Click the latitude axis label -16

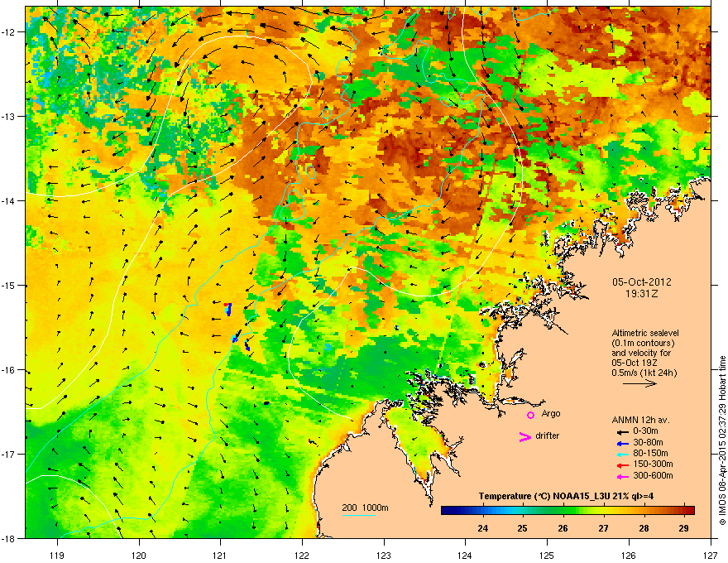point(9,370)
